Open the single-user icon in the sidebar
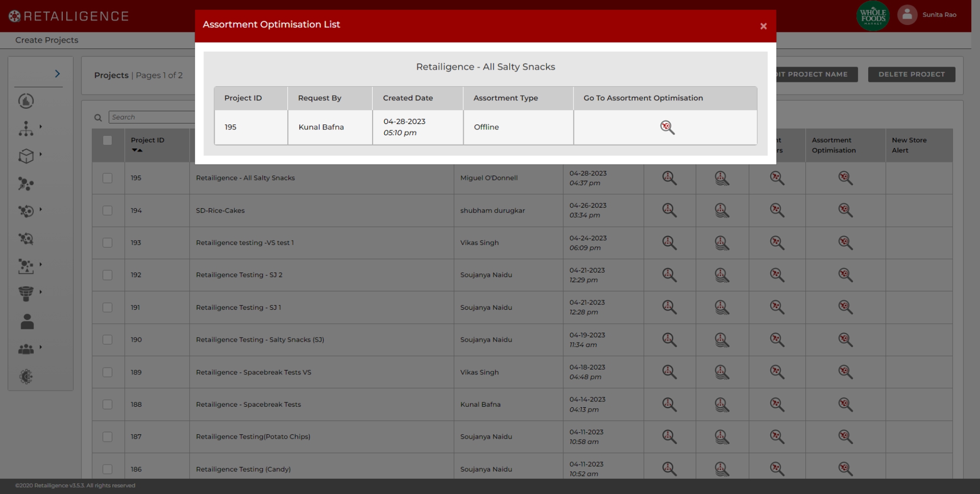The height and width of the screenshot is (494, 980). (27, 321)
